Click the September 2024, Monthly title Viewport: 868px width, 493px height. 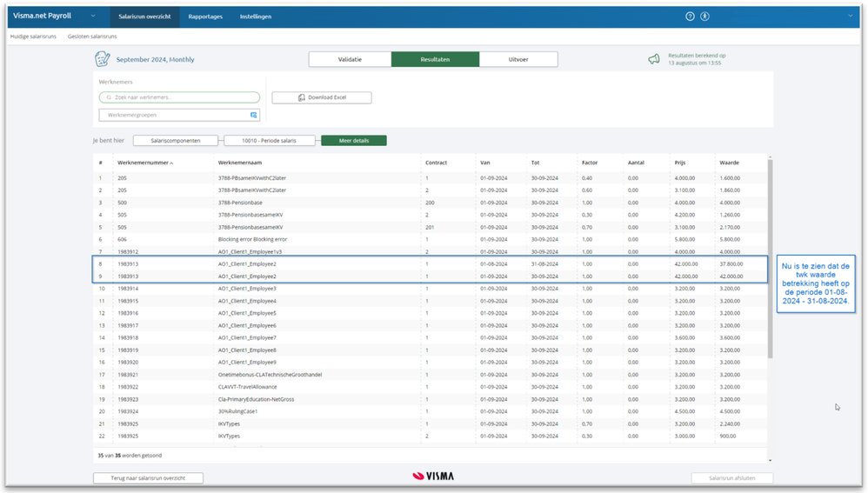pyautogui.click(x=155, y=60)
